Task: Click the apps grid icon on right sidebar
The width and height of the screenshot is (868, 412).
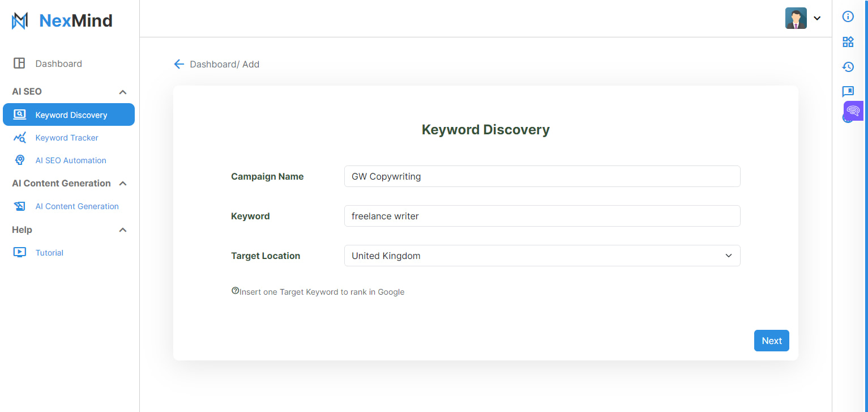Action: 848,41
